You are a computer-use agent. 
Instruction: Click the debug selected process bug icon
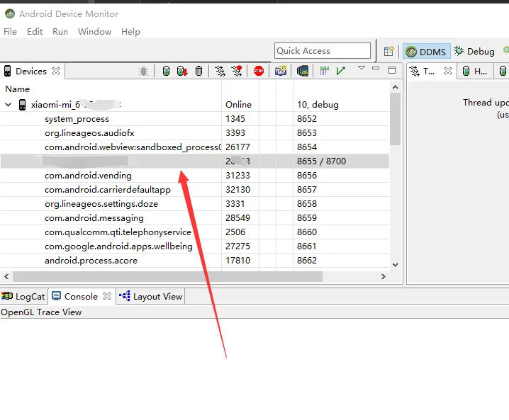click(144, 71)
